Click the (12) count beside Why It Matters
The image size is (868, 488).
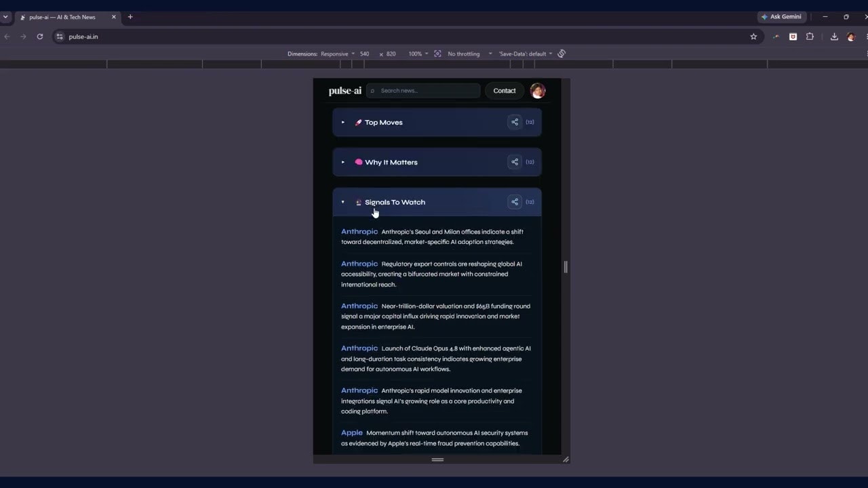pos(530,162)
